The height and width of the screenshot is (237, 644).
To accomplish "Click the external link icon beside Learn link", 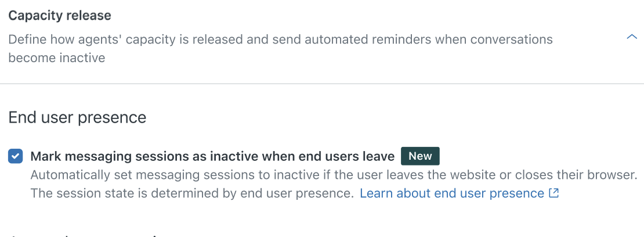I will pyautogui.click(x=553, y=193).
